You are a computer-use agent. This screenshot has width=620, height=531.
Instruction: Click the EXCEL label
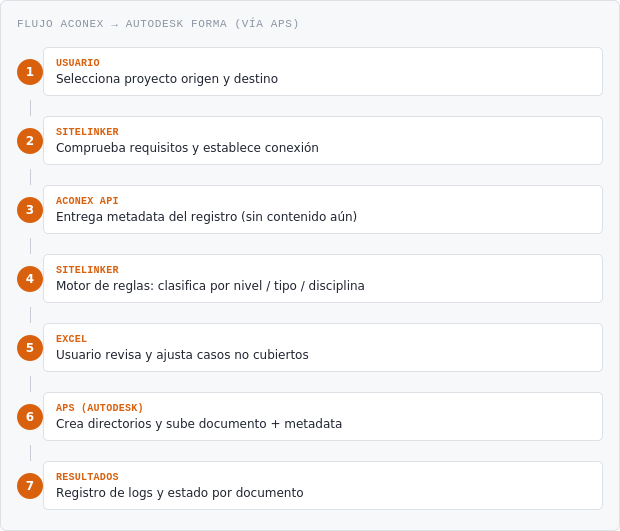coord(71,339)
